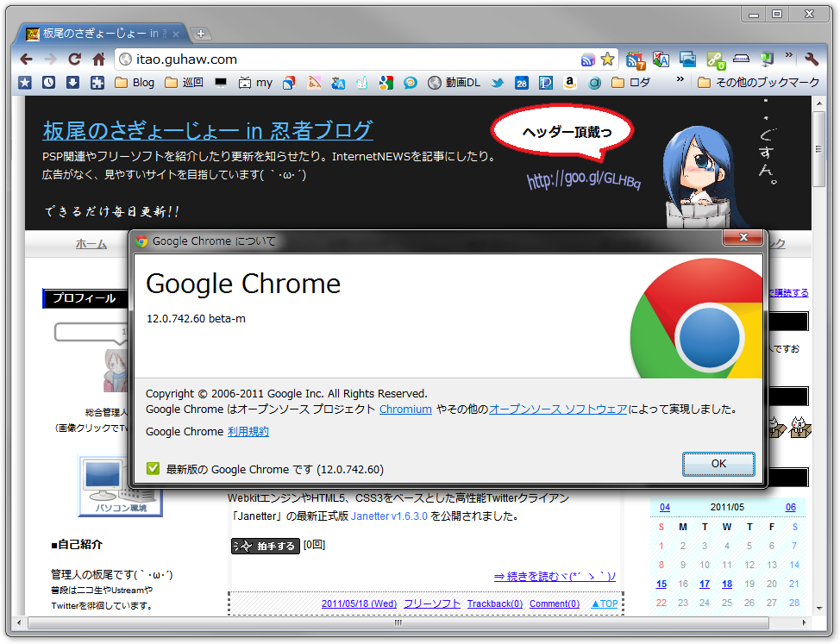Click the ホーム navigation link
Screen dimensions: 840x644
pos(91,244)
